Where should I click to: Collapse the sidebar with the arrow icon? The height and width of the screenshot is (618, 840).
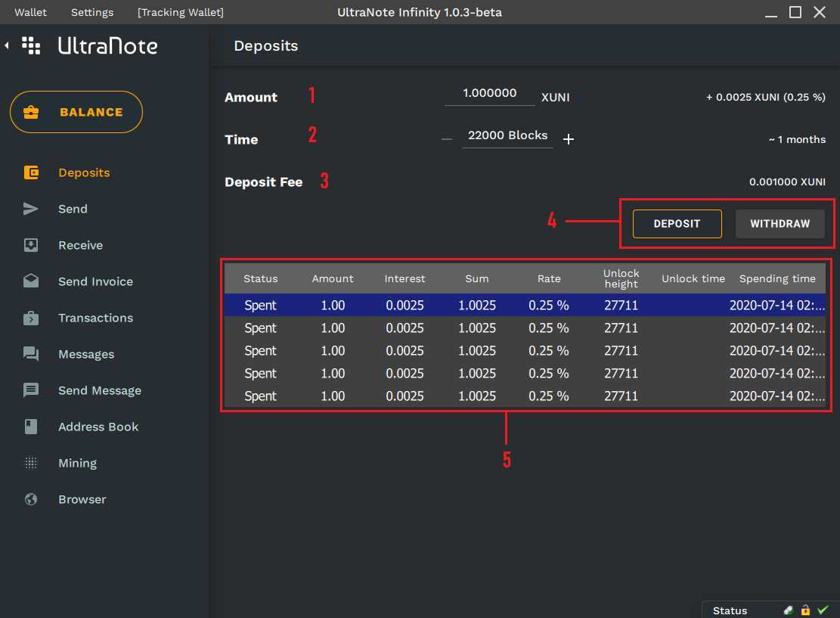(x=7, y=45)
